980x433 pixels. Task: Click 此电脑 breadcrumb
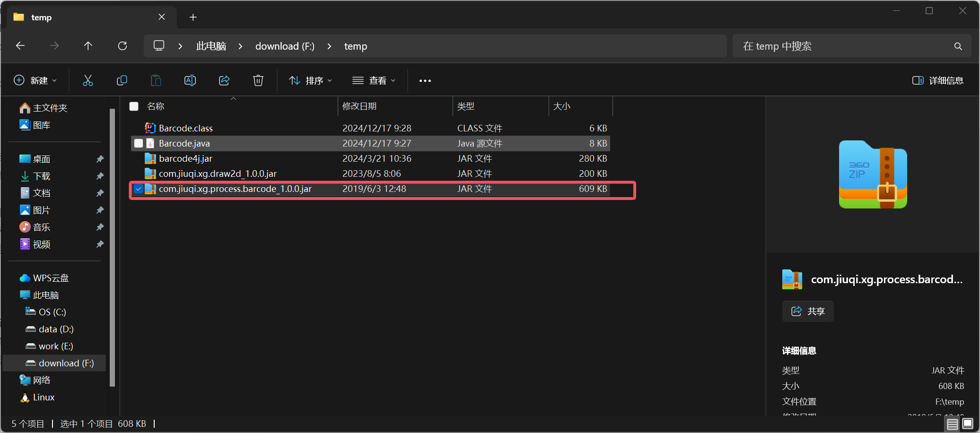click(x=211, y=46)
